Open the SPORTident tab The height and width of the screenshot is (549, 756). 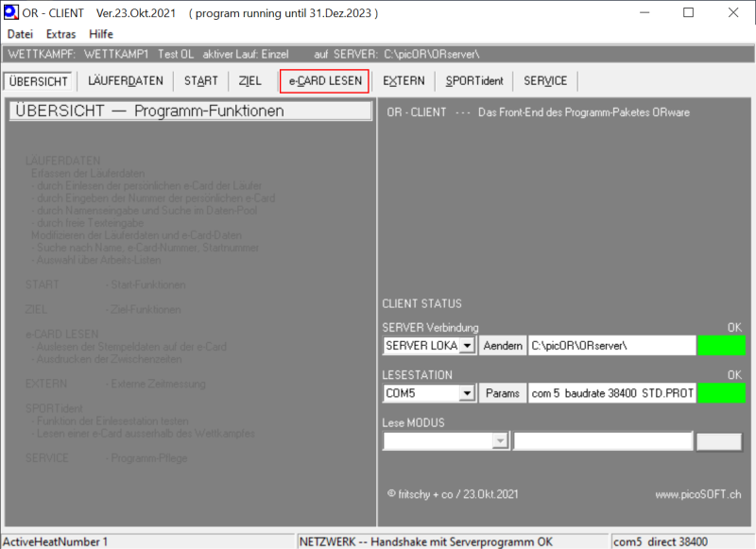473,81
